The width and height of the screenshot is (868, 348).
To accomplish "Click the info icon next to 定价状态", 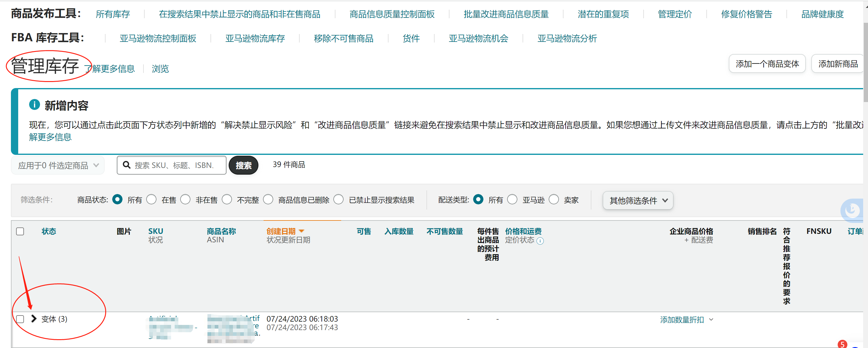I will click(x=540, y=241).
